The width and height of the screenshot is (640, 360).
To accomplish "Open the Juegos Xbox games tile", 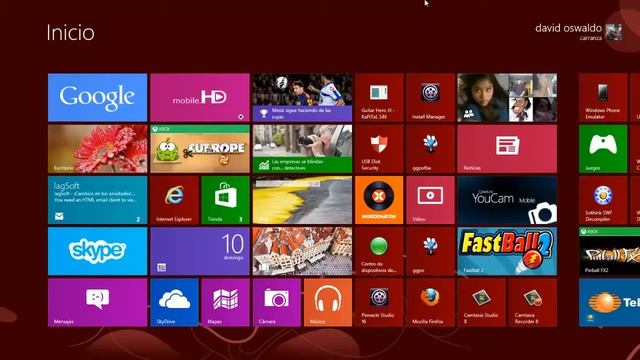I will coord(603,149).
